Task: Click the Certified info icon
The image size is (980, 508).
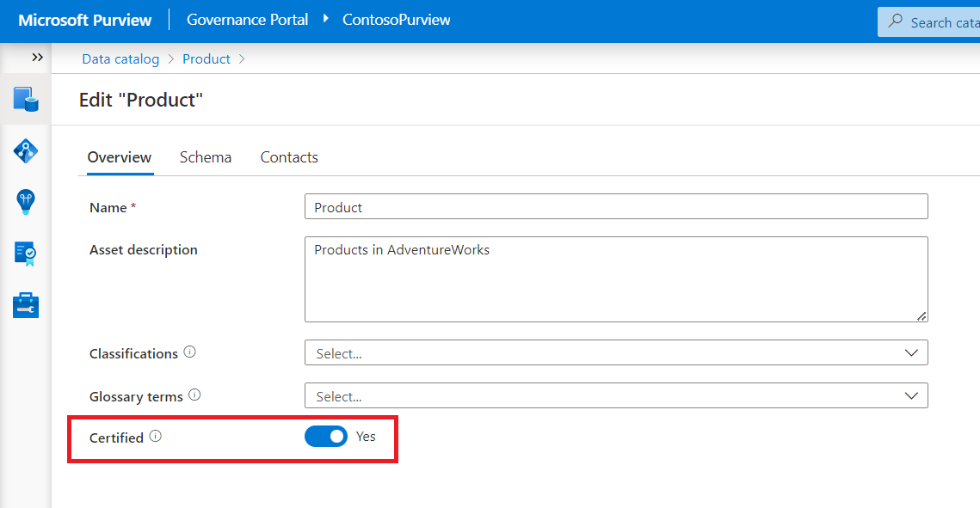Action: coord(155,437)
